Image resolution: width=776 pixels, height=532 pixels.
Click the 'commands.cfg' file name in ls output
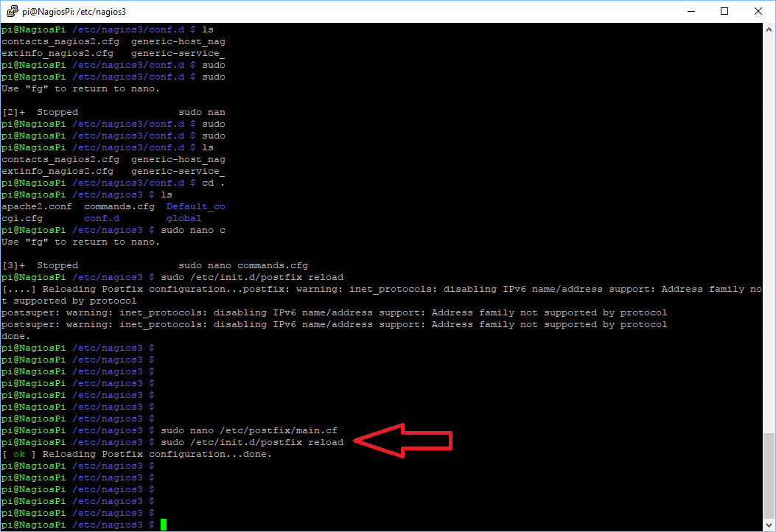pyautogui.click(x=119, y=207)
